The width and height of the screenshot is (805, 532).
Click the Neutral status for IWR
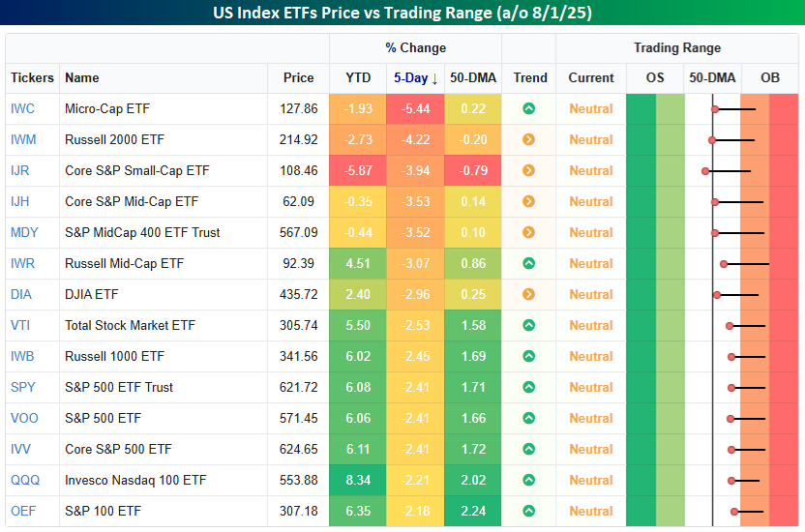tap(590, 263)
